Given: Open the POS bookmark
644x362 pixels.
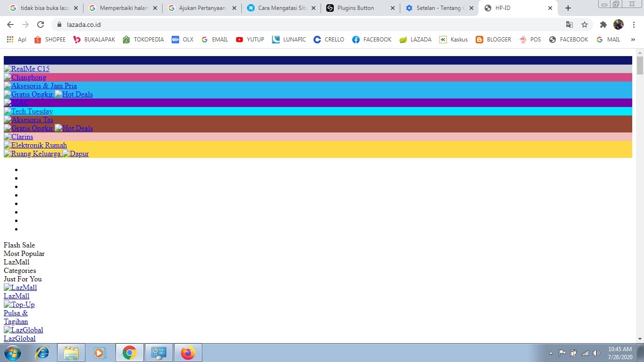Looking at the screenshot, I should point(530,40).
